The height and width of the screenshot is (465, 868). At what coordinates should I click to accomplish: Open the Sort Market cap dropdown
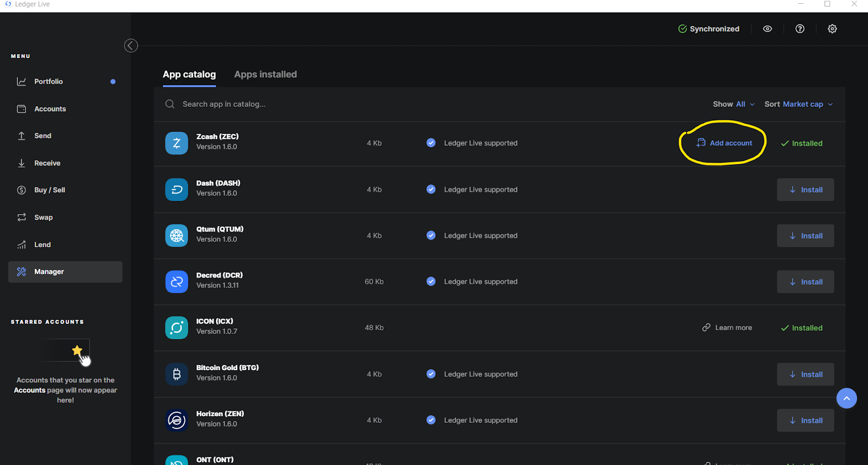798,104
